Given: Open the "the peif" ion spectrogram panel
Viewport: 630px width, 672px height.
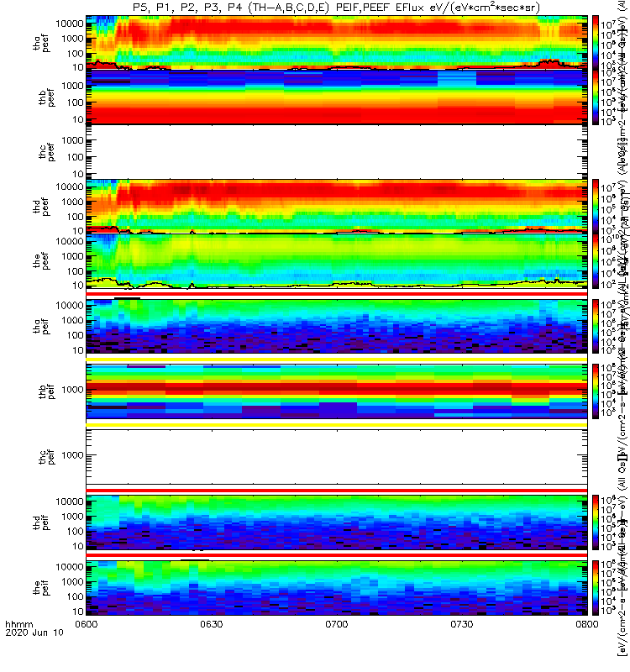Looking at the screenshot, I should pyautogui.click(x=337, y=587).
